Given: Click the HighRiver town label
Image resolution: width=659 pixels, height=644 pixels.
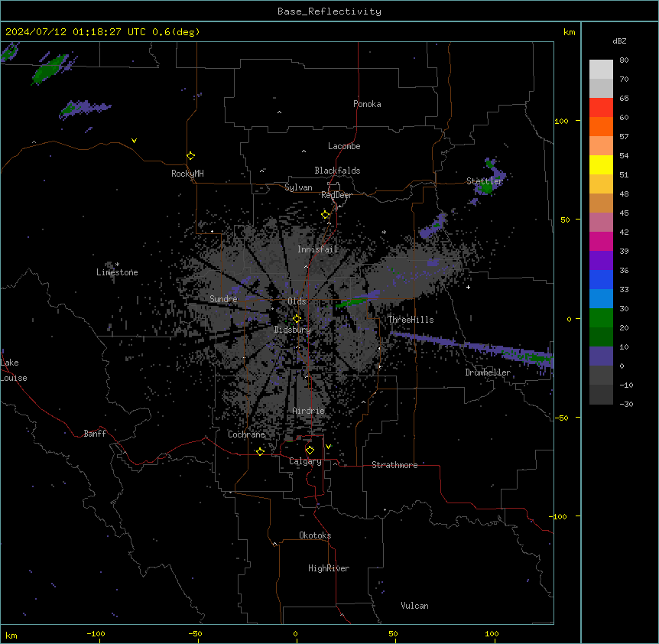Looking at the screenshot, I should tap(329, 568).
